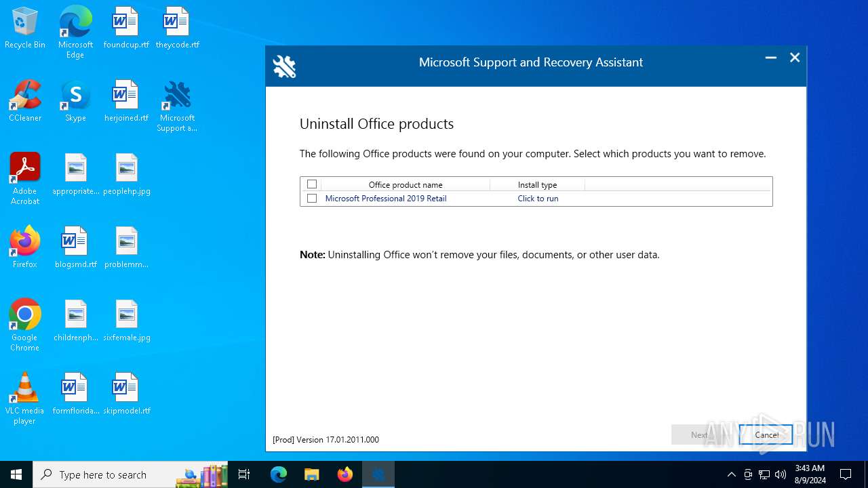Open the network status tray icon
868x488 pixels.
764,474
